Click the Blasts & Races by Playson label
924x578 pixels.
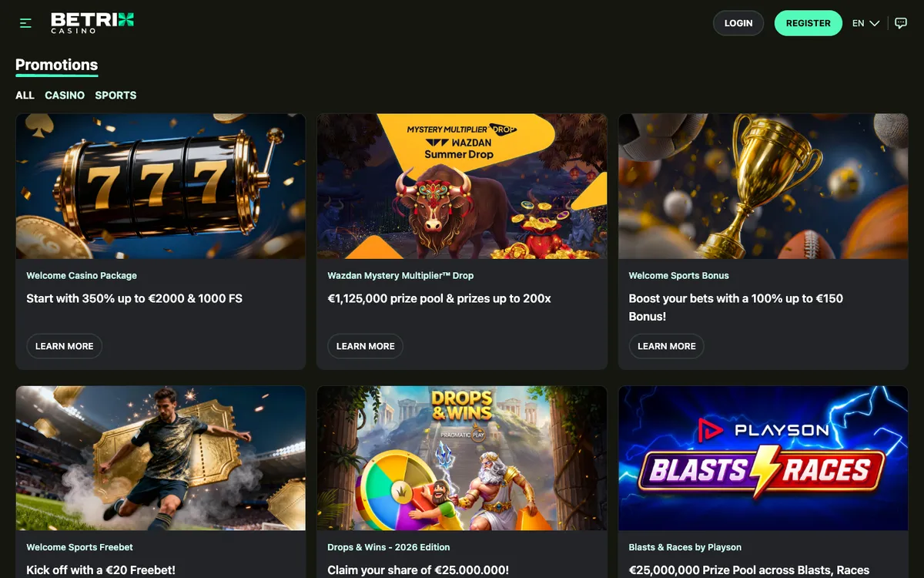point(685,547)
